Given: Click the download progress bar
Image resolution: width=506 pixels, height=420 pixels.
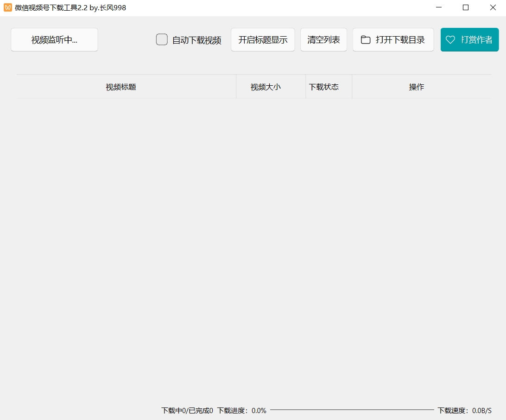Looking at the screenshot, I should click(352, 410).
